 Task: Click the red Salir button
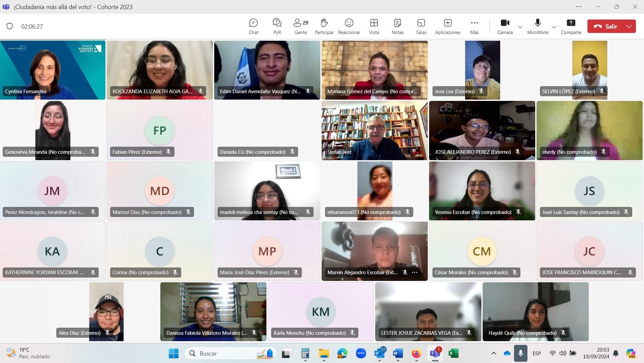pos(606,26)
